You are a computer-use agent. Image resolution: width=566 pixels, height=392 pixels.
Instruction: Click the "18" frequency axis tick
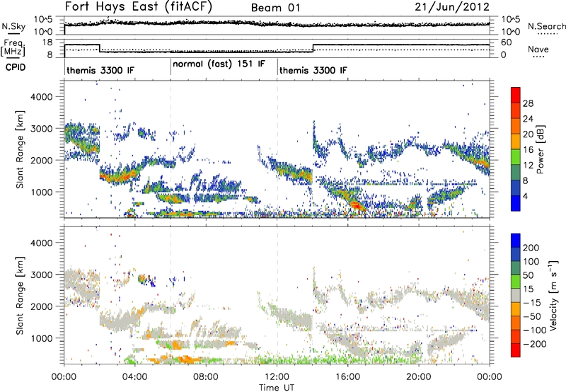tap(47, 42)
